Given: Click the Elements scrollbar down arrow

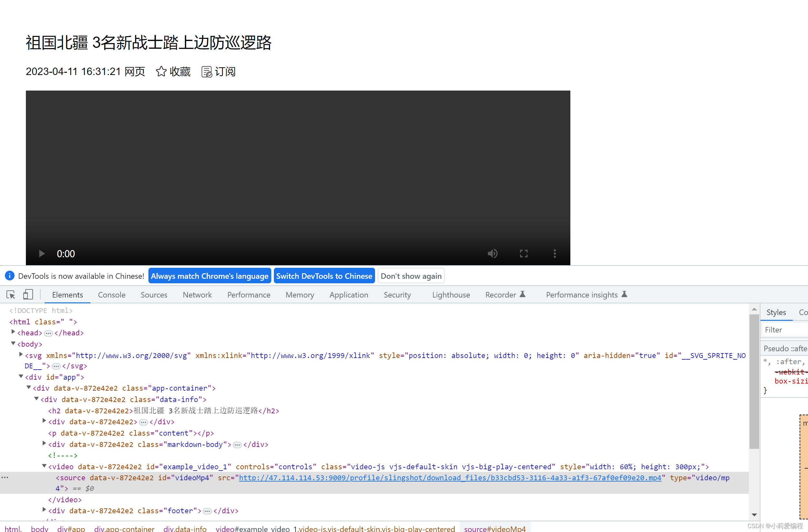Looking at the screenshot, I should (754, 515).
